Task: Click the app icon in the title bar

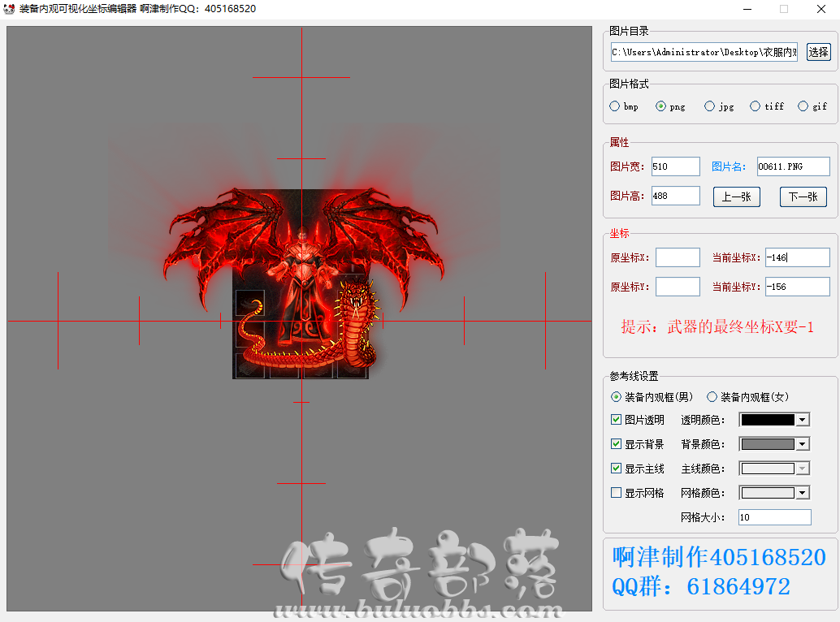Action: click(x=9, y=9)
